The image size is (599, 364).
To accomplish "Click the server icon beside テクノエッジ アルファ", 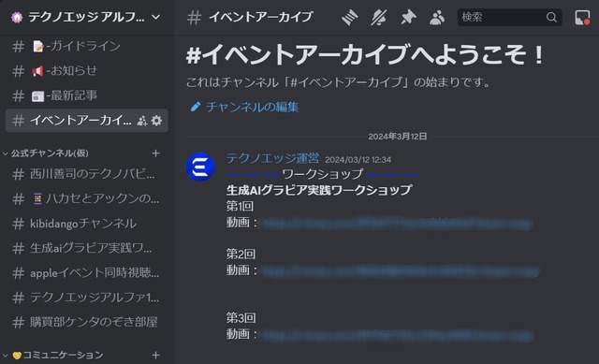I will pyautogui.click(x=17, y=17).
